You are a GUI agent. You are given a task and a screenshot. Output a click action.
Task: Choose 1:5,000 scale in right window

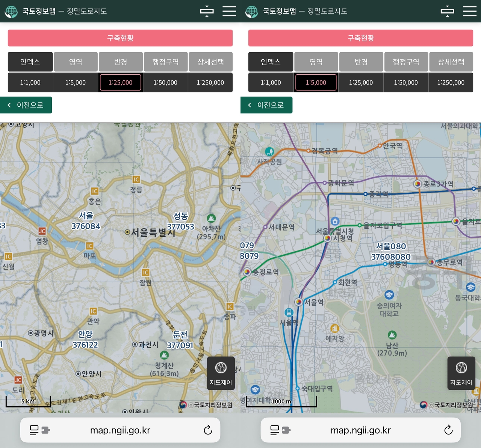pyautogui.click(x=316, y=82)
